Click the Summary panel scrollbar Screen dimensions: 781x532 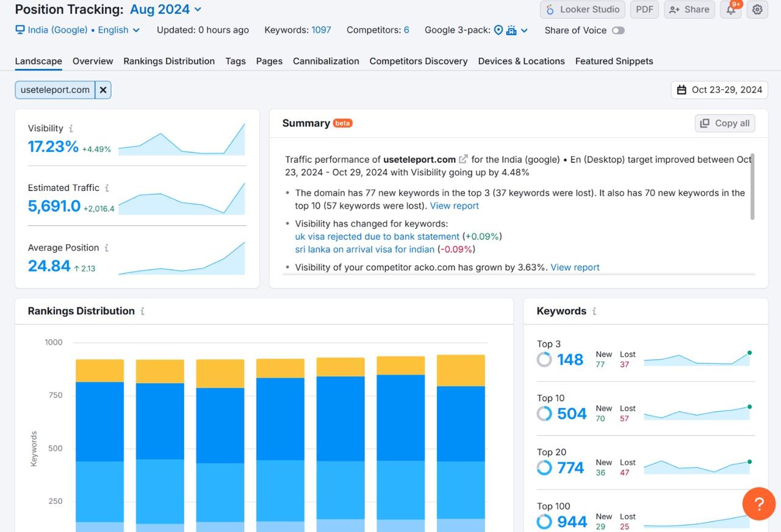(752, 187)
